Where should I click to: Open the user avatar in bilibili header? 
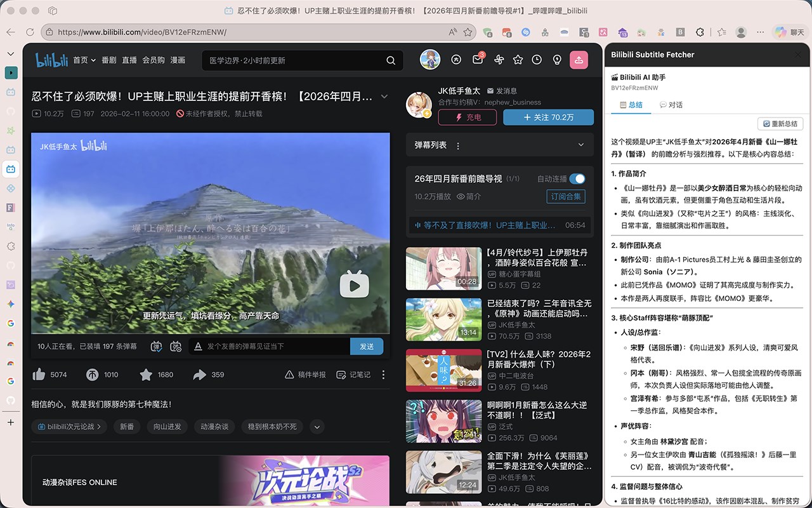[x=430, y=60]
